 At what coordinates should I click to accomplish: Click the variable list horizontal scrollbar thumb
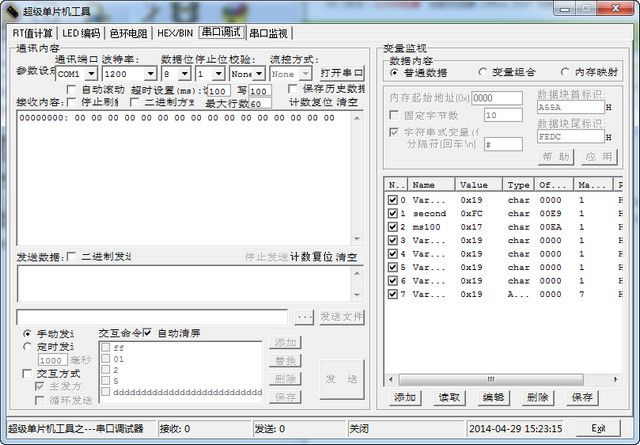point(491,380)
